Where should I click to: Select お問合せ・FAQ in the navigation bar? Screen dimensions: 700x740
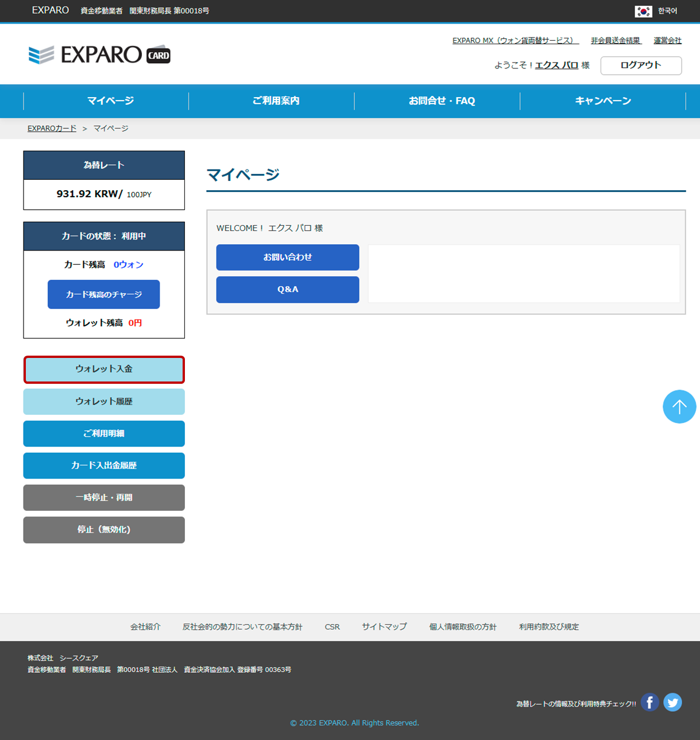[x=442, y=101]
